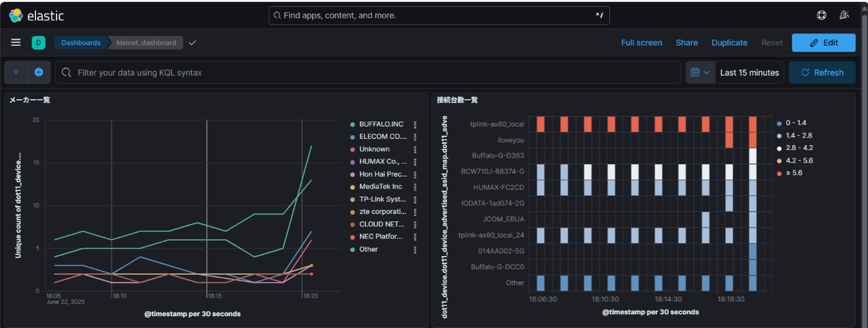Toggle HUMAX Co. legend series
Viewport: 868px width, 328px height.
(x=383, y=161)
